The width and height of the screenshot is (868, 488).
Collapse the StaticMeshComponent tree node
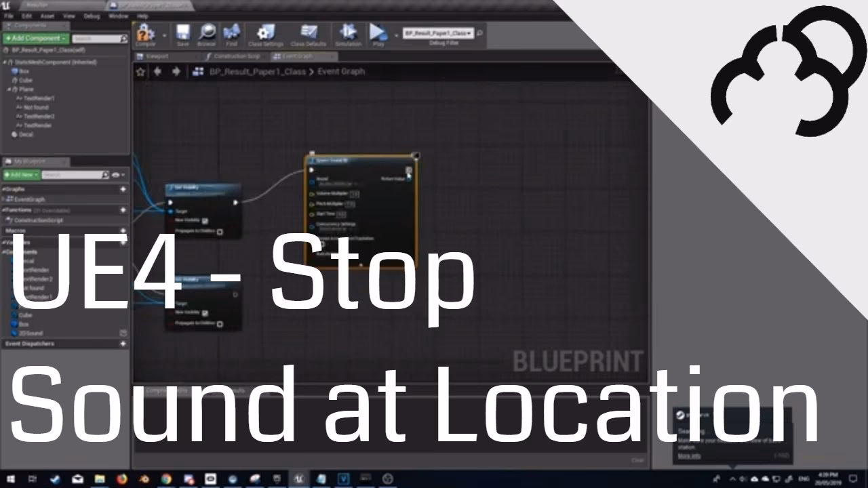click(5, 62)
